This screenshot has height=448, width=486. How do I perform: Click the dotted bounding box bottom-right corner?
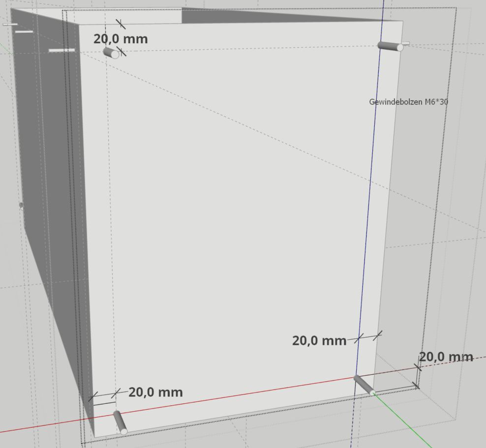click(x=418, y=388)
